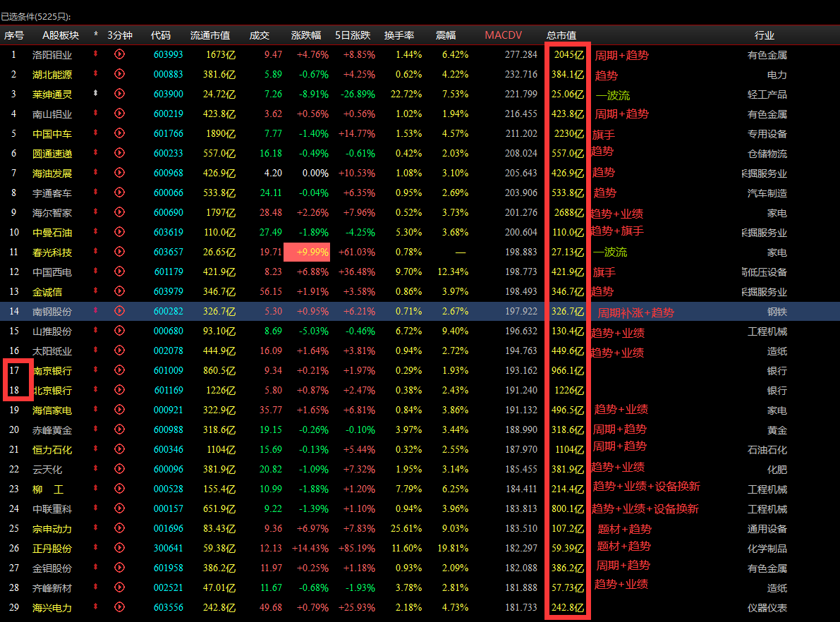
Task: Open 3-minute chart icon for 中曼石油
Action: tap(119, 232)
